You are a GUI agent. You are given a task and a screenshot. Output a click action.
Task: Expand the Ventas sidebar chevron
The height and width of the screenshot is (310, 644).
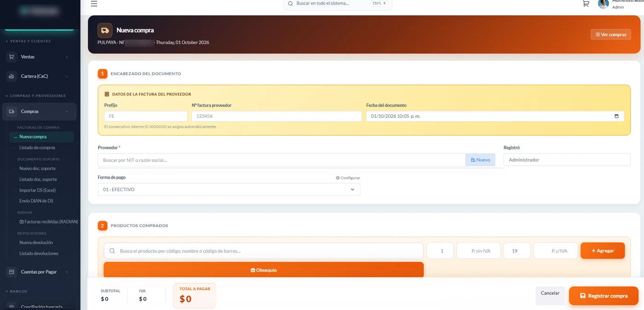pos(67,57)
